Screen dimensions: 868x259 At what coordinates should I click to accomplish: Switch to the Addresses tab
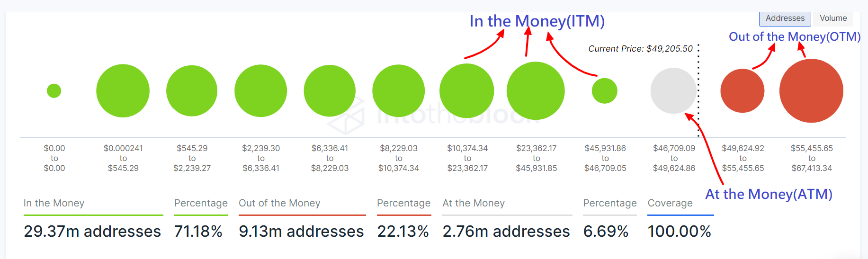click(x=785, y=18)
